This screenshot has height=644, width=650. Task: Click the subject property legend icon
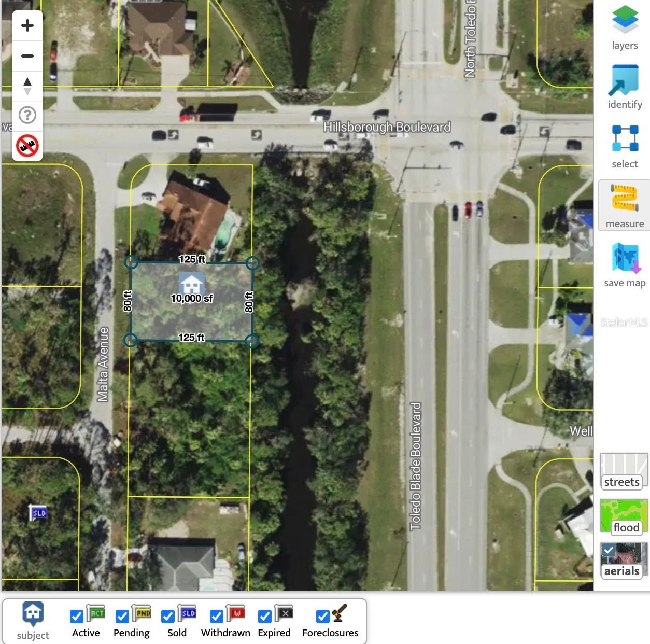(x=33, y=614)
